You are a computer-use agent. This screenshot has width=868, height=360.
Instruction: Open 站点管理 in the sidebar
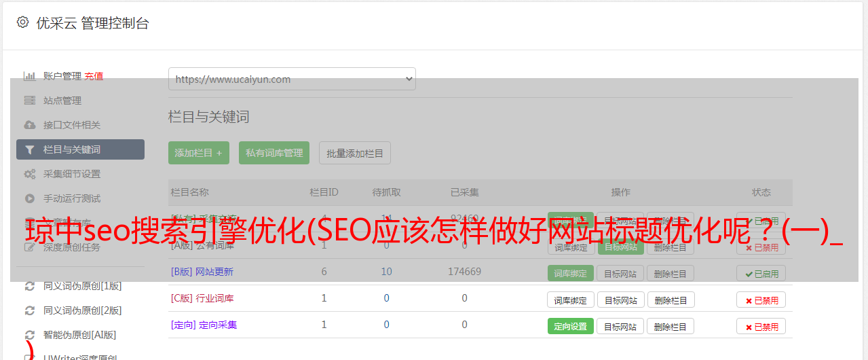(x=62, y=101)
